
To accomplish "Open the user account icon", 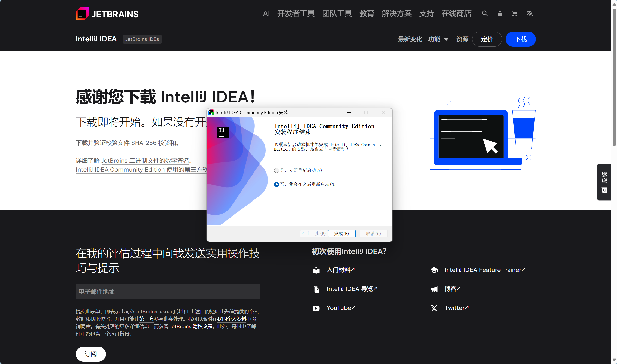I will (x=500, y=13).
